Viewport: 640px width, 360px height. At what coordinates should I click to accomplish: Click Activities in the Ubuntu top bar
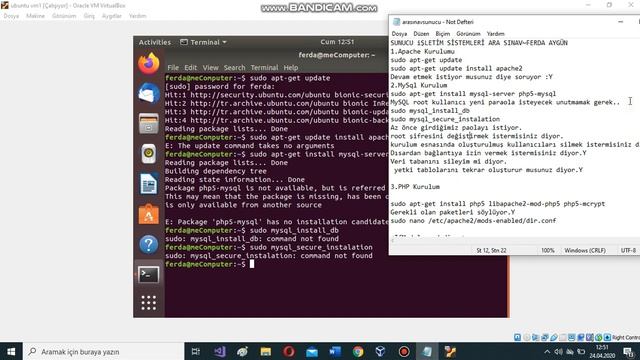point(155,42)
